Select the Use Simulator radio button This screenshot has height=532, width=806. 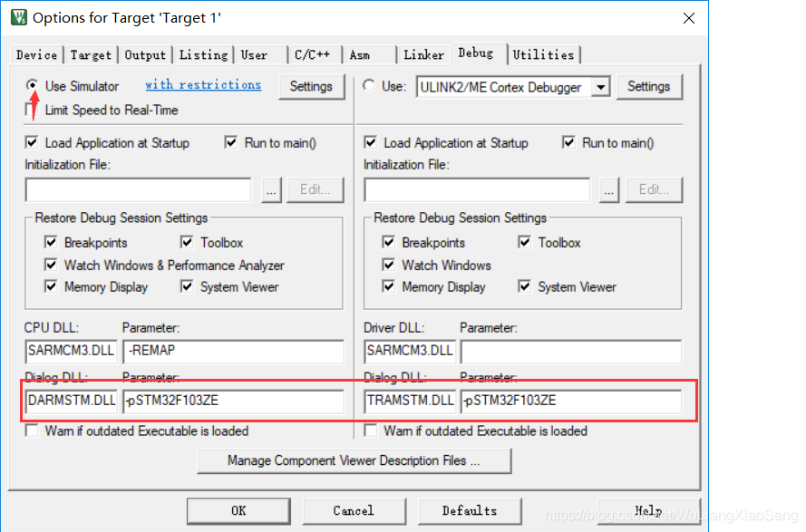[32, 85]
